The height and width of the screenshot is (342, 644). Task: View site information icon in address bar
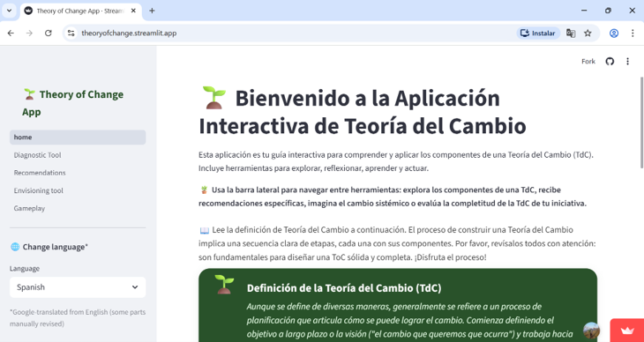[x=71, y=33]
